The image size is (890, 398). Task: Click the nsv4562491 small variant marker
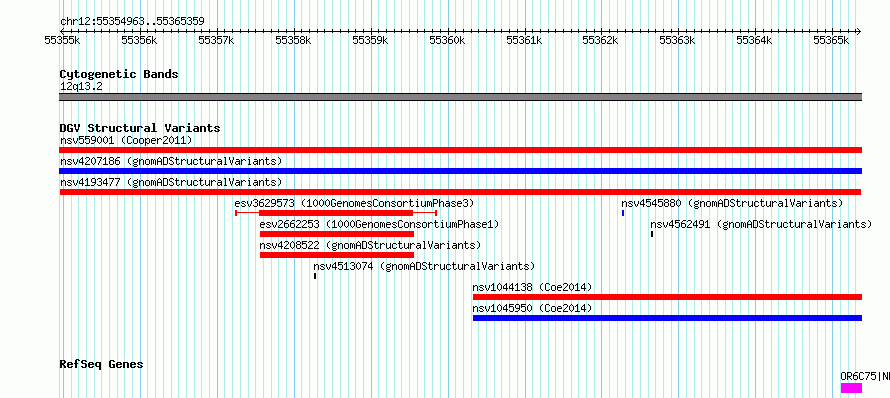(x=652, y=234)
